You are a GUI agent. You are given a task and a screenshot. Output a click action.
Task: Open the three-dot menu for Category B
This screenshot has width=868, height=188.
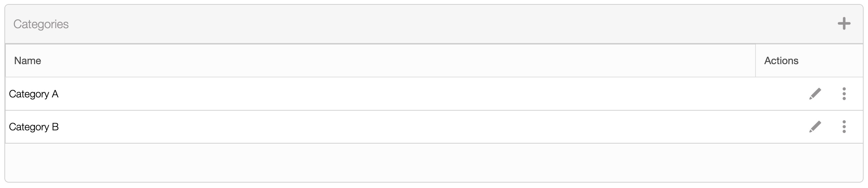(x=844, y=127)
